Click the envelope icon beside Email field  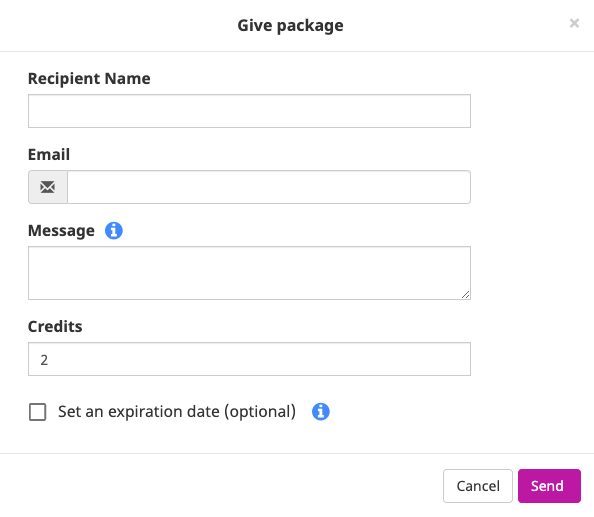[x=48, y=187]
